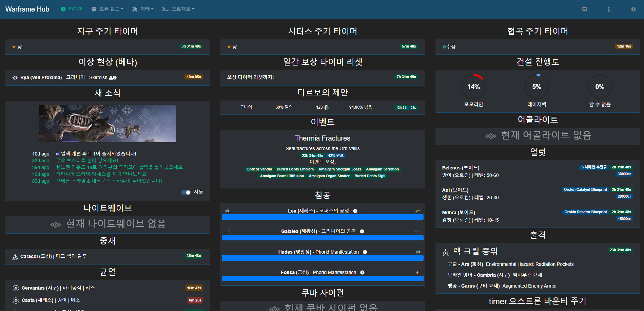This screenshot has height=311, width=644.
Task: Click the 맹공 - Garus sortie mission row
Action: tap(502, 286)
